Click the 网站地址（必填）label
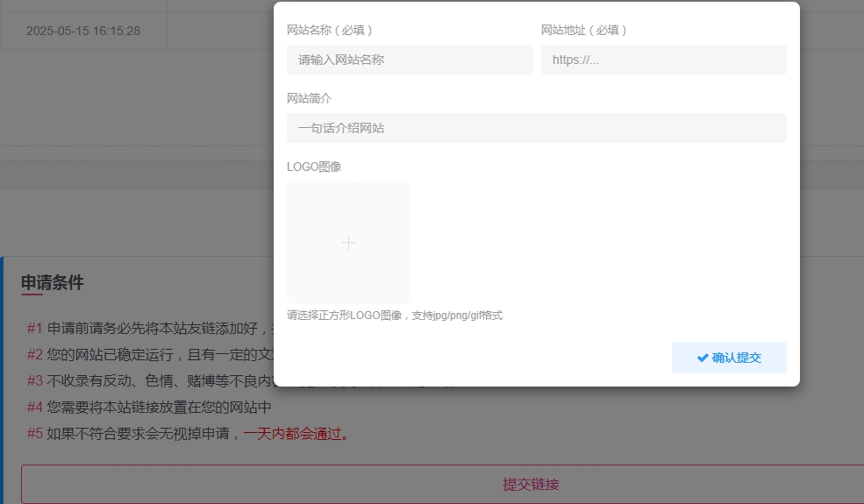 pos(584,30)
